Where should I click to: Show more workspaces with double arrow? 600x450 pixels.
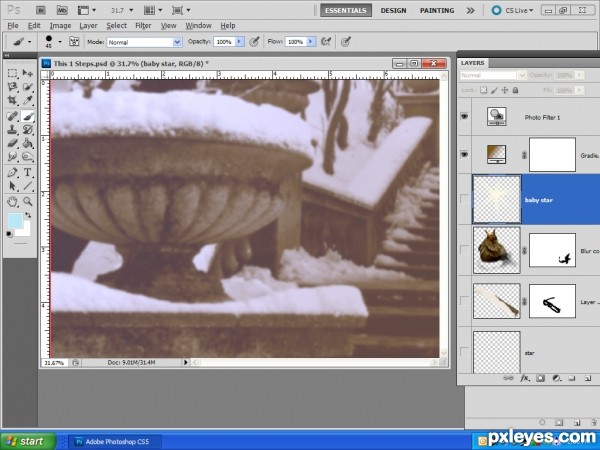coord(470,10)
